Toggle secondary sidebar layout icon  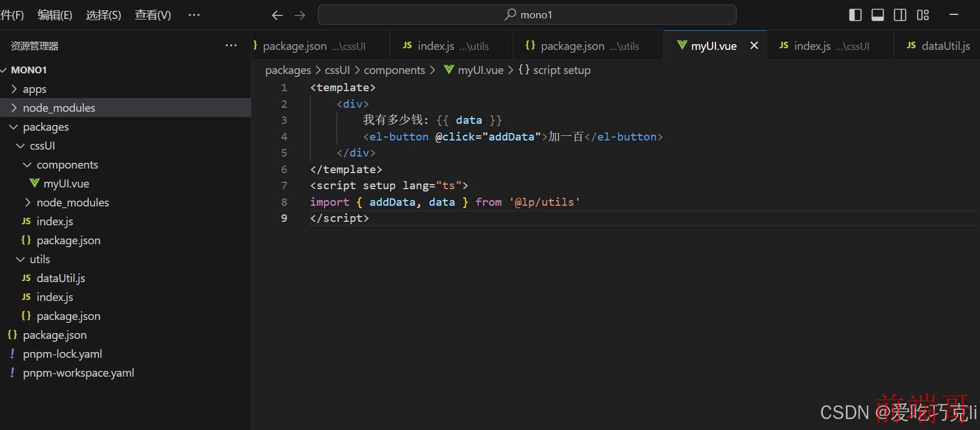(900, 15)
